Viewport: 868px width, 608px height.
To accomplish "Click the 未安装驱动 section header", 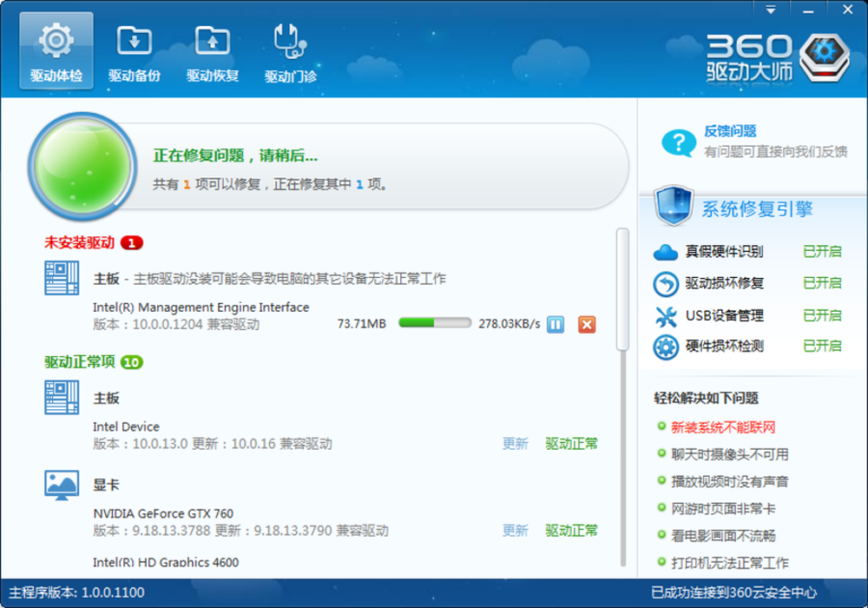I will (79, 242).
